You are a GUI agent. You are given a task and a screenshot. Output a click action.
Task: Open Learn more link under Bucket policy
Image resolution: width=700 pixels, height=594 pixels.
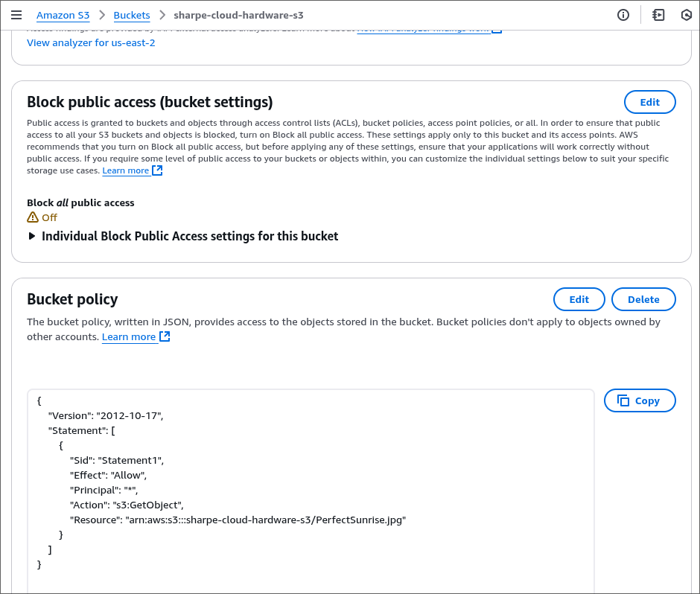129,336
